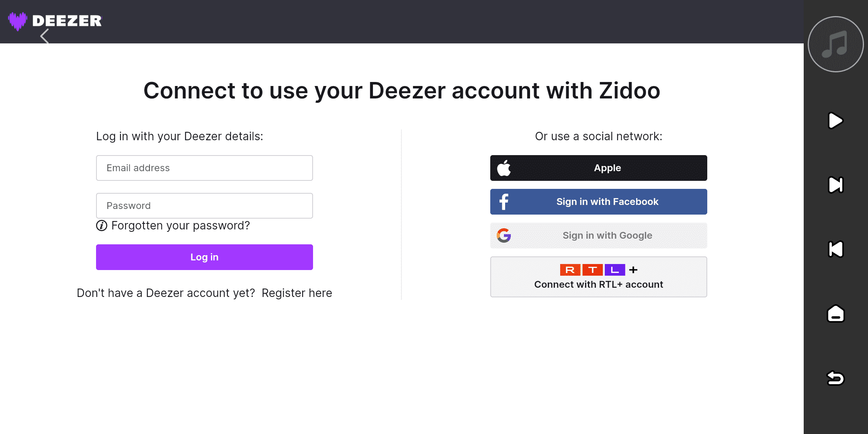The width and height of the screenshot is (868, 434).
Task: Click the forgotten password info icon
Action: click(102, 226)
